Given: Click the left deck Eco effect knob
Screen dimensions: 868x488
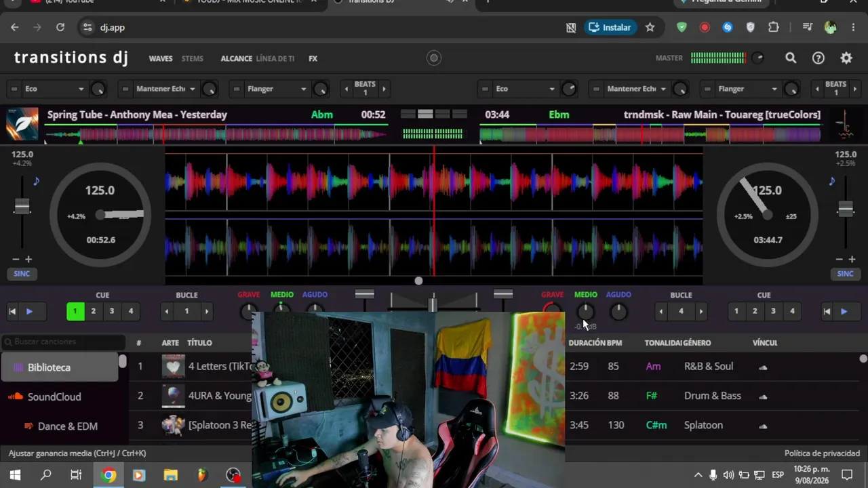Looking at the screenshot, I should 98,89.
